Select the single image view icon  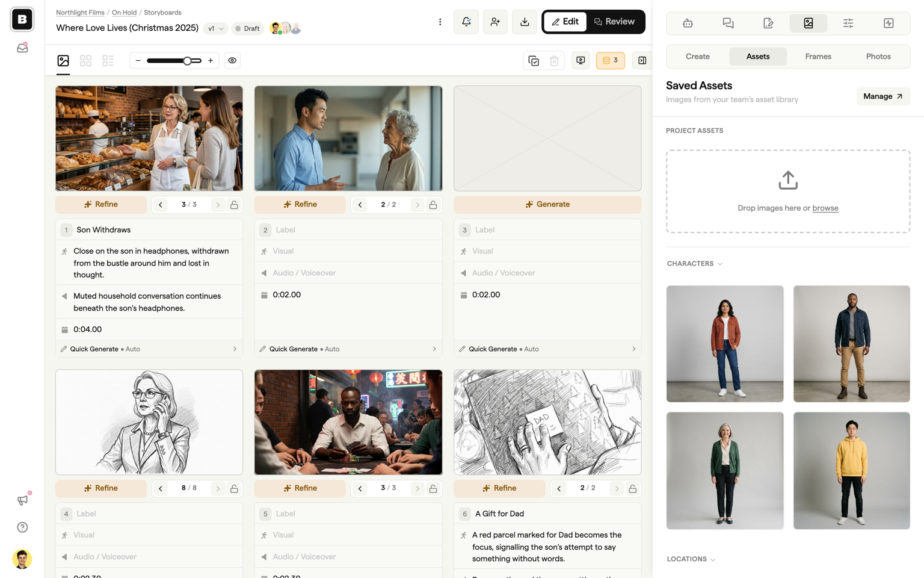[x=63, y=60]
